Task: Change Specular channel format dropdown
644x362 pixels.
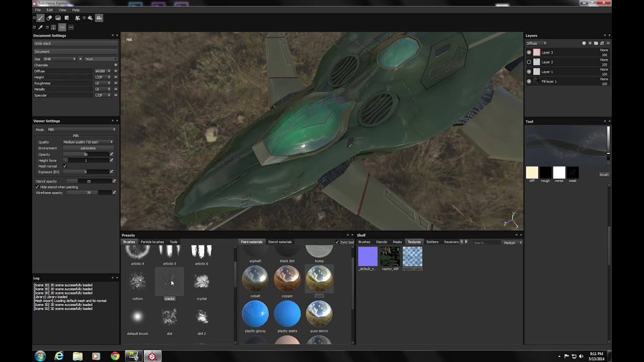Action: 103,95
